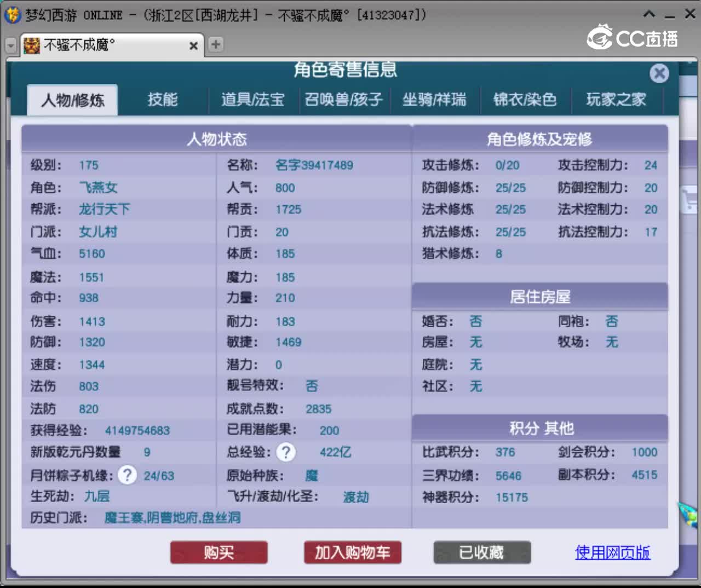Click the 总经验 value 422亿
The image size is (701, 588).
pyautogui.click(x=335, y=452)
